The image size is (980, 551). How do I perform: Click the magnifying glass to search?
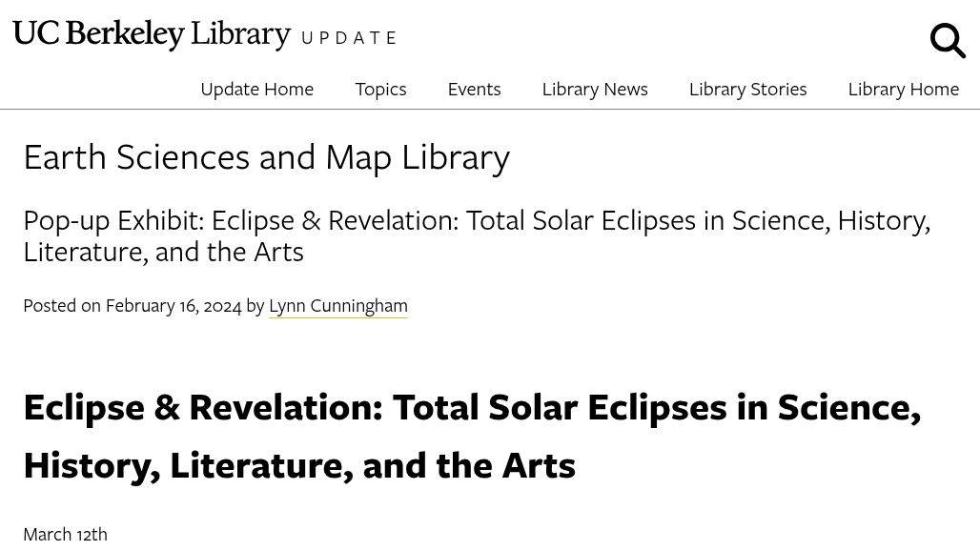[x=948, y=40]
